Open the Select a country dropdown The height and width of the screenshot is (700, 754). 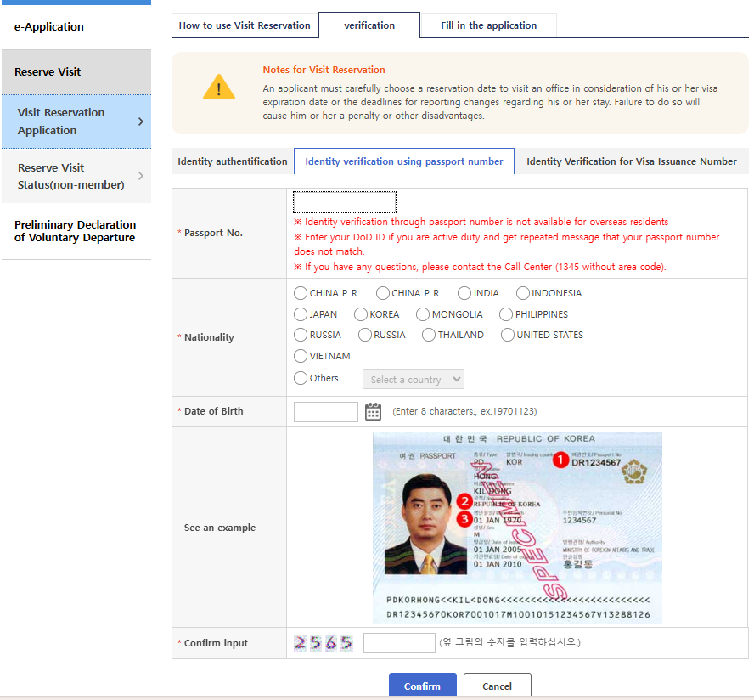click(x=413, y=379)
